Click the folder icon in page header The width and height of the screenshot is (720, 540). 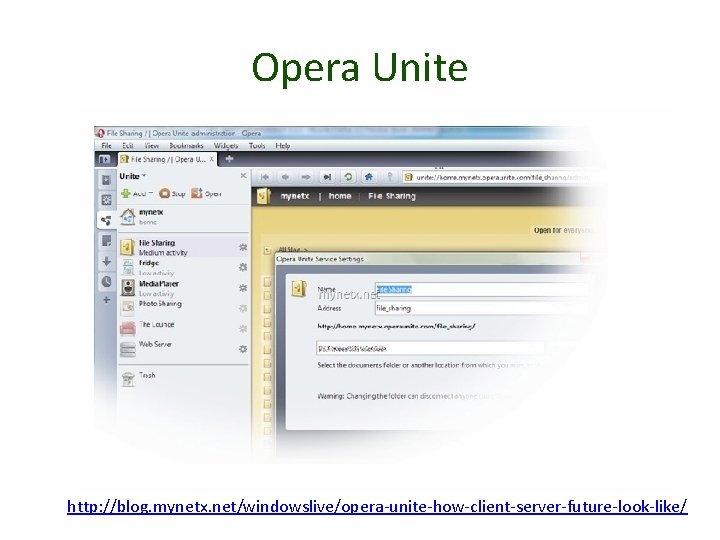[264, 196]
